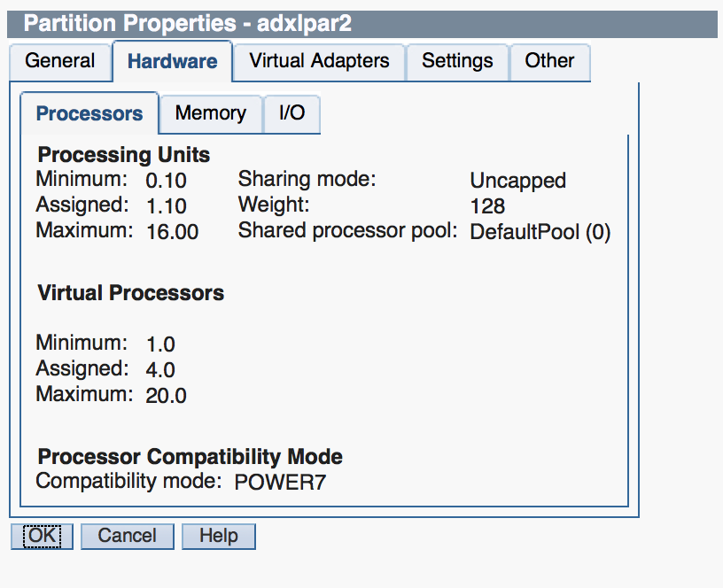Image resolution: width=723 pixels, height=588 pixels.
Task: Switch to the I/O sub-tab
Action: click(292, 113)
